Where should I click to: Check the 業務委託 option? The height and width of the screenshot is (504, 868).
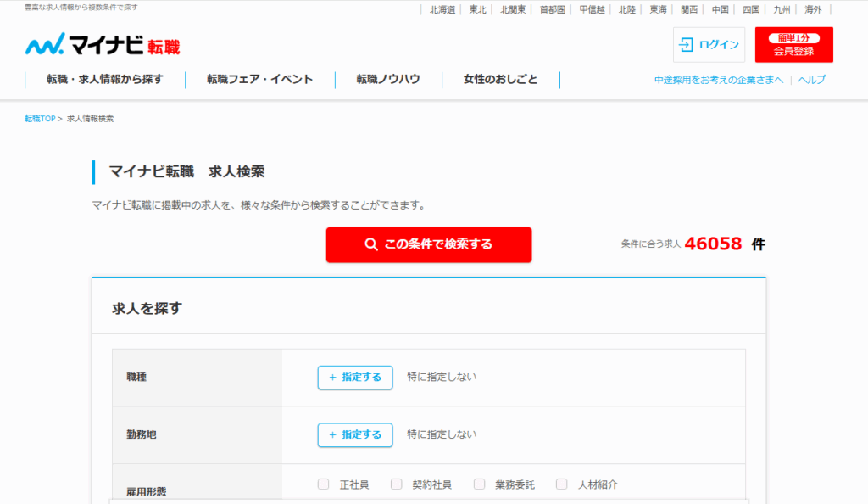pos(479,484)
